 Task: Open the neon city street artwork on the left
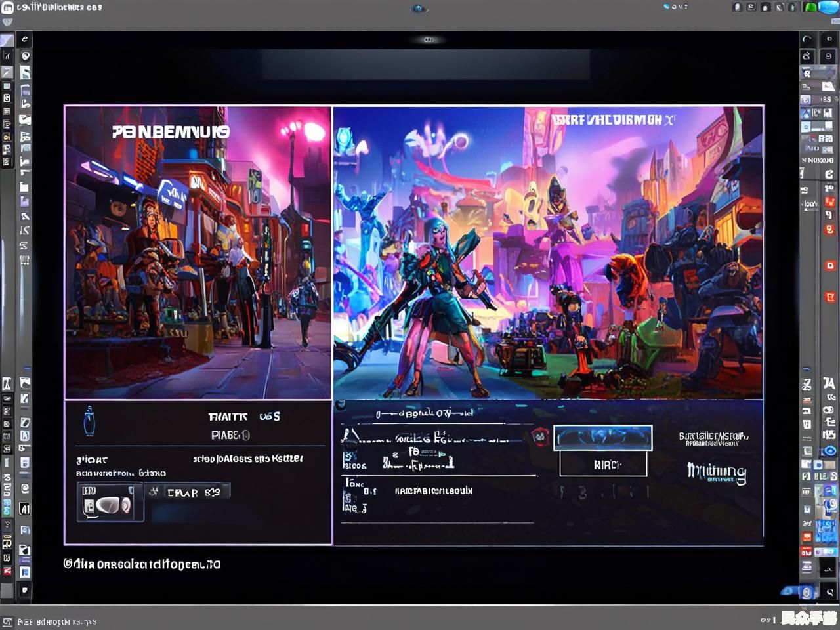click(x=198, y=253)
